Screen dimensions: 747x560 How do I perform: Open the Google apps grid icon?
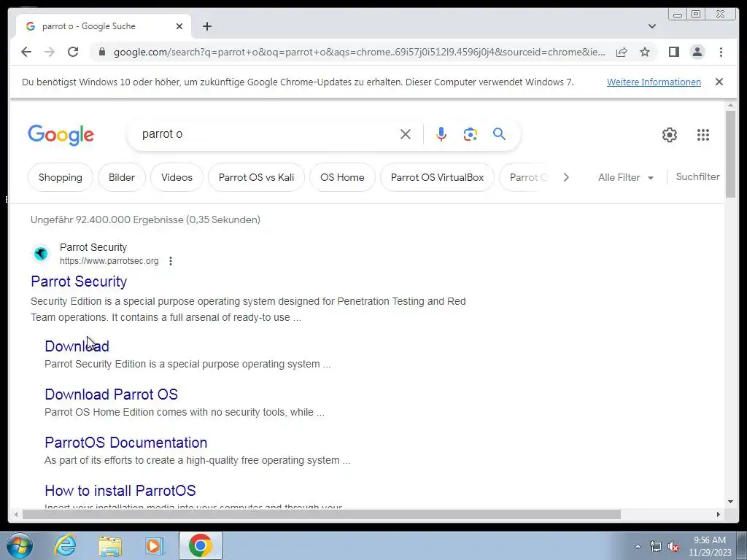(703, 135)
